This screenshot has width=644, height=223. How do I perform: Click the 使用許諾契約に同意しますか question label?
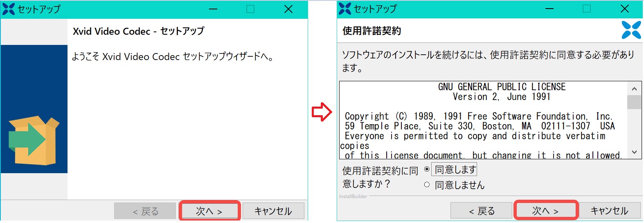[x=380, y=177]
